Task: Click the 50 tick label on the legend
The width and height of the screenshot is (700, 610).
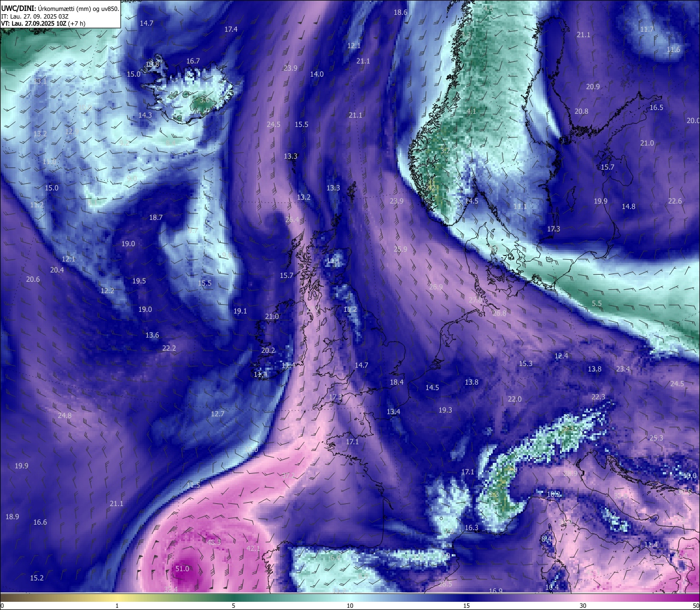Action: [696, 606]
